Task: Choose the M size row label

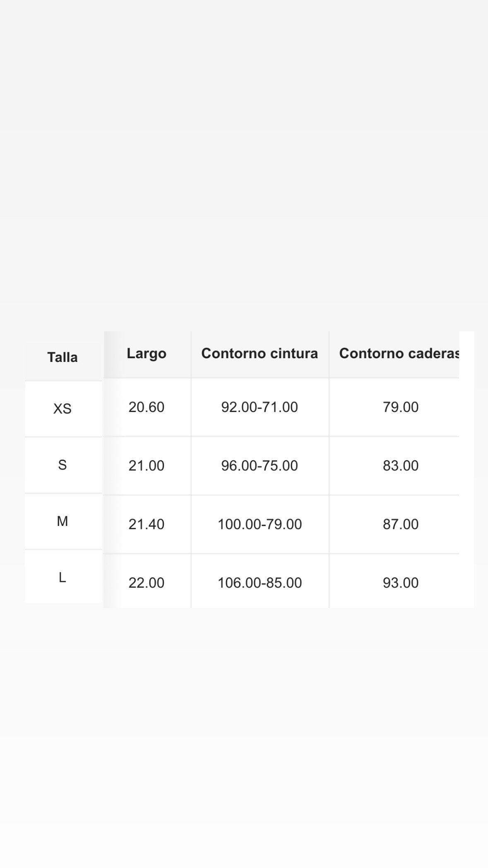Action: (63, 521)
